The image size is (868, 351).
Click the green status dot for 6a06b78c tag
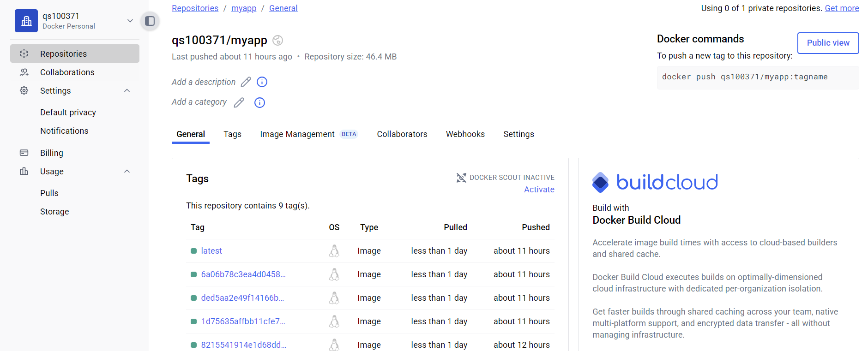coord(193,274)
